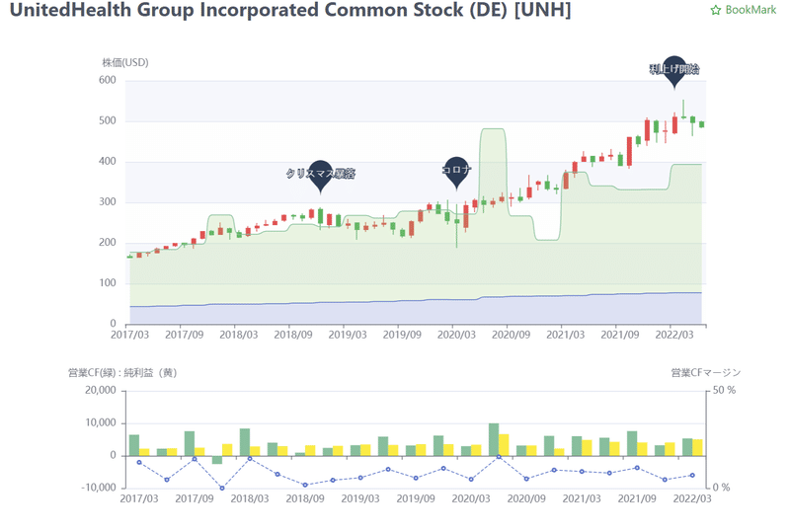This screenshot has height=532, width=790.
Task: Click the 株価(USD) axis label
Action: click(125, 62)
